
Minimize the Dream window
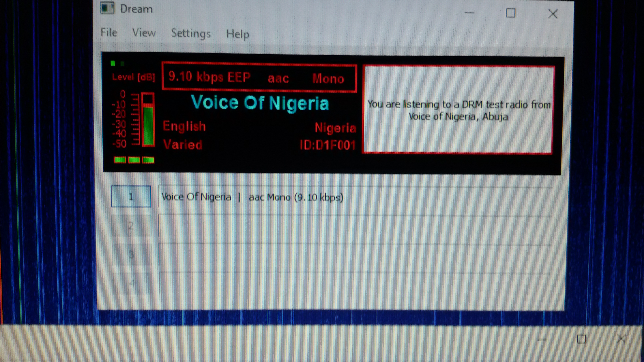pos(469,13)
